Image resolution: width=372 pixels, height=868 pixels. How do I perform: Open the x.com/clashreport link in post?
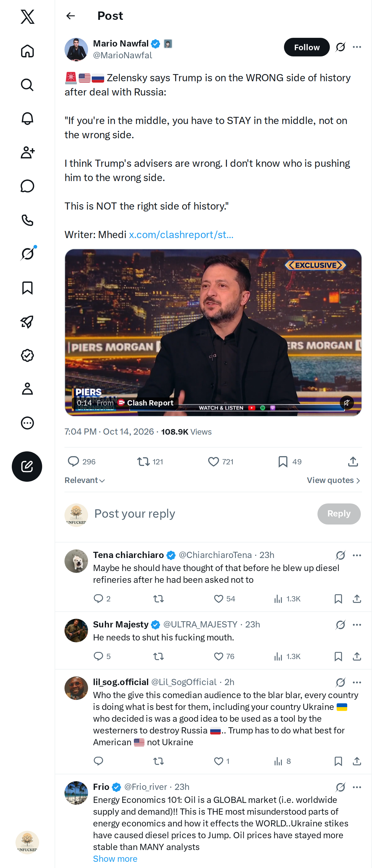[181, 235]
